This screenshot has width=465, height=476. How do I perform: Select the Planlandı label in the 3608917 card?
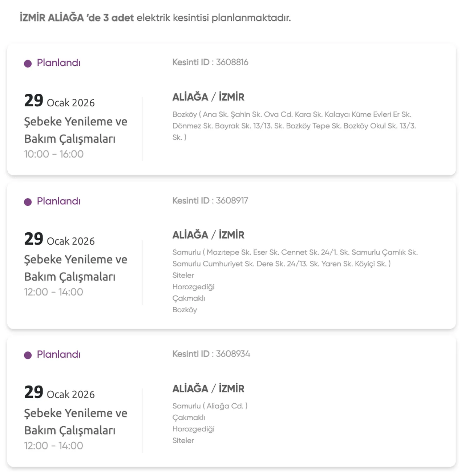[58, 201]
